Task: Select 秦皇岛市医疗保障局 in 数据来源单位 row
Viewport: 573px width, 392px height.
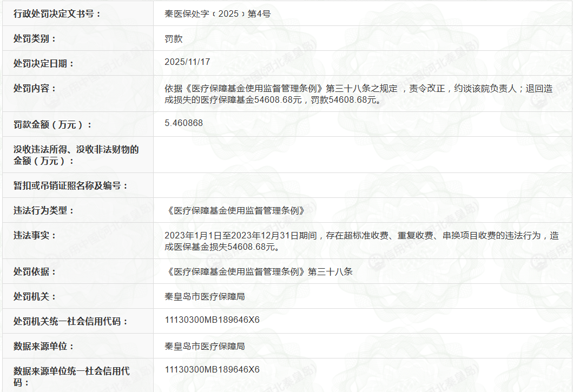Action: pos(205,347)
